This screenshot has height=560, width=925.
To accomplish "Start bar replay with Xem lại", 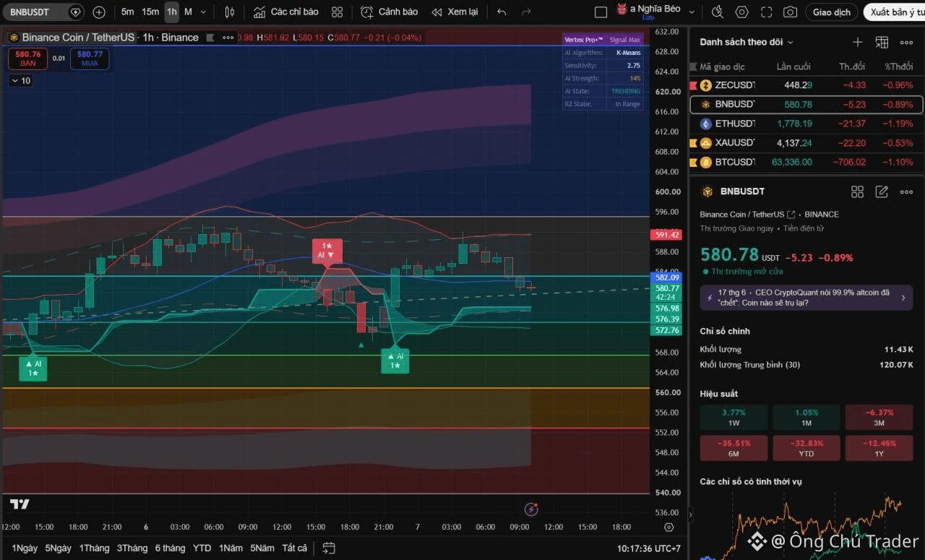I will [x=455, y=12].
